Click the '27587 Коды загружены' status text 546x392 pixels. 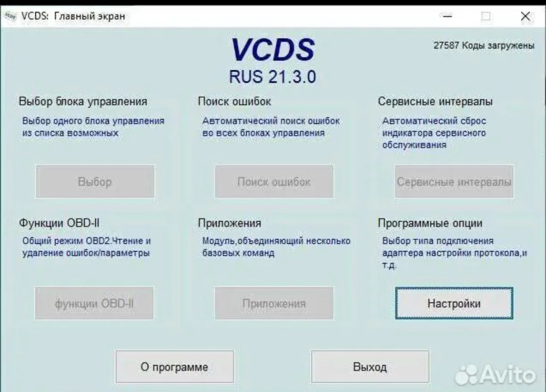click(x=484, y=46)
